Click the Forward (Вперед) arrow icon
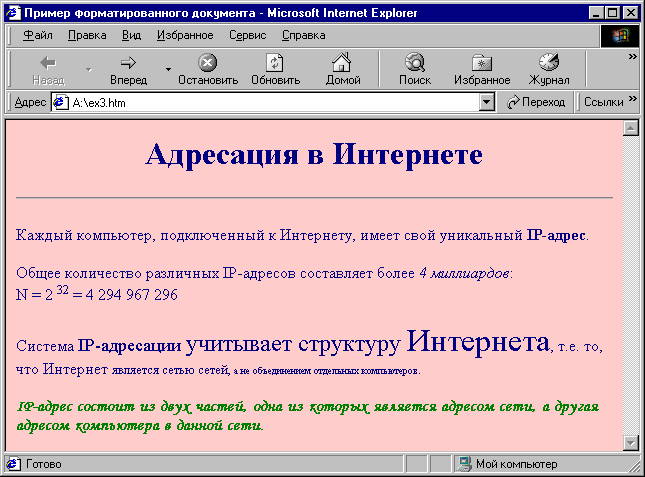This screenshot has width=645, height=477. click(128, 62)
